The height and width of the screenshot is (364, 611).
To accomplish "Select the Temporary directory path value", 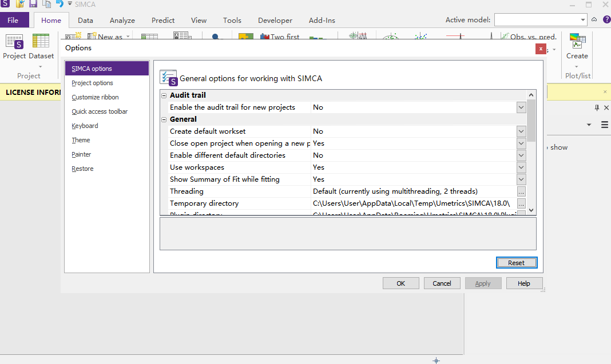I will (x=411, y=203).
